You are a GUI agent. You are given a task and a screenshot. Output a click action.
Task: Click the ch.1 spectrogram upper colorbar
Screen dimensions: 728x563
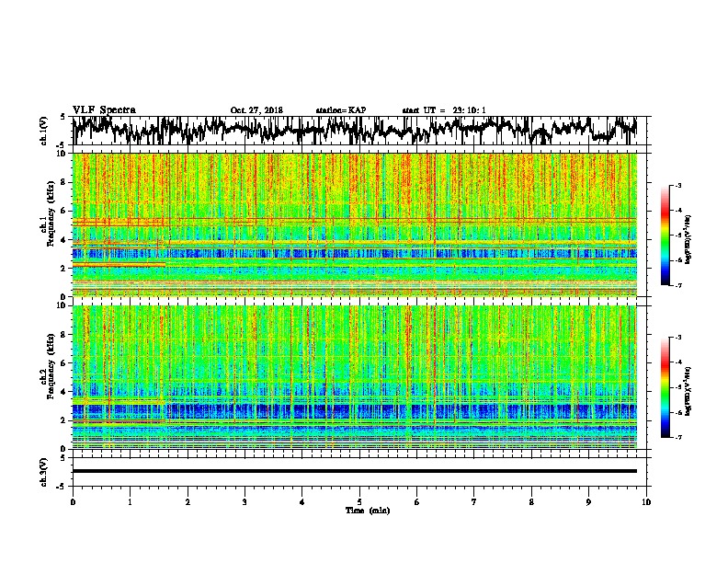click(665, 236)
